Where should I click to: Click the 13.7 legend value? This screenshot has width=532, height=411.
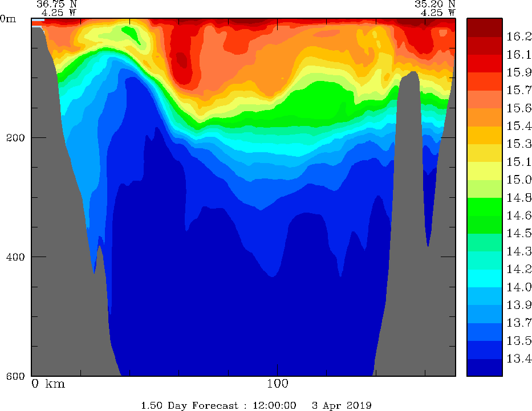pyautogui.click(x=519, y=323)
